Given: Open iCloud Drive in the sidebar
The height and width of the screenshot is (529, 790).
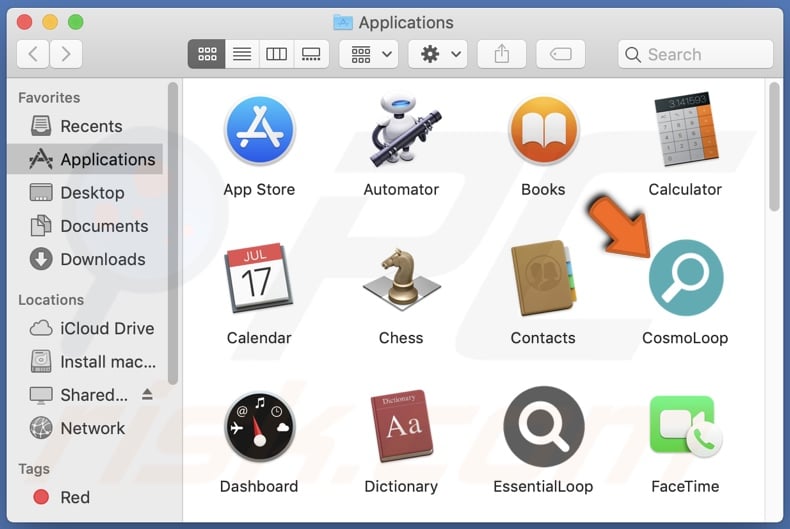Looking at the screenshot, I should click(85, 328).
